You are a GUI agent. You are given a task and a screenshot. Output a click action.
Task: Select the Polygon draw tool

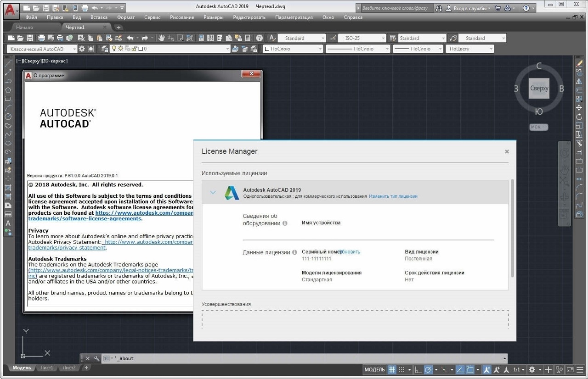pyautogui.click(x=8, y=90)
